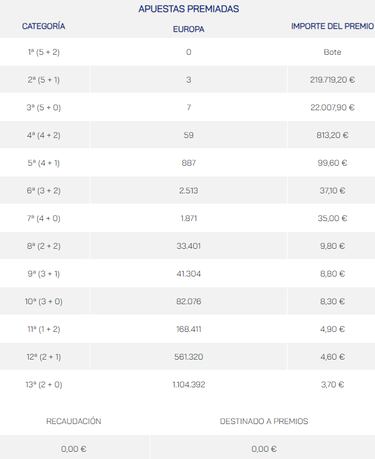Click the 13ª (2 + 0) category cell
Image resolution: width=375 pixels, height=459 pixels.
point(44,384)
